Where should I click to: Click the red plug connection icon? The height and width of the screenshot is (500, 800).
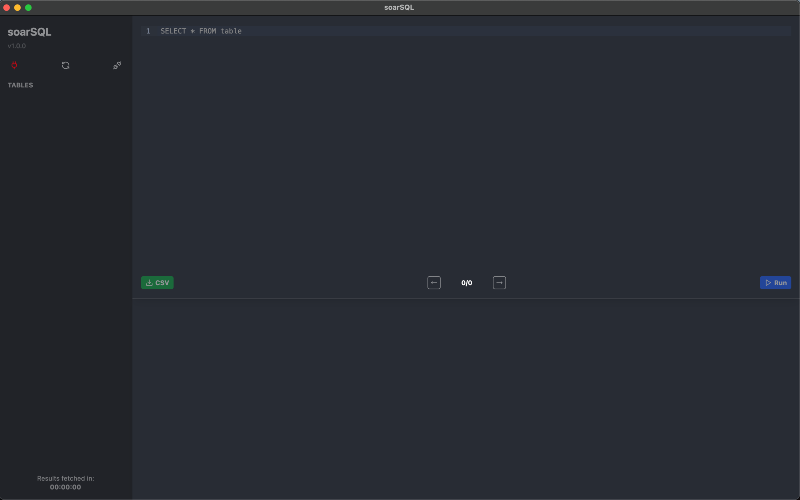pos(14,65)
